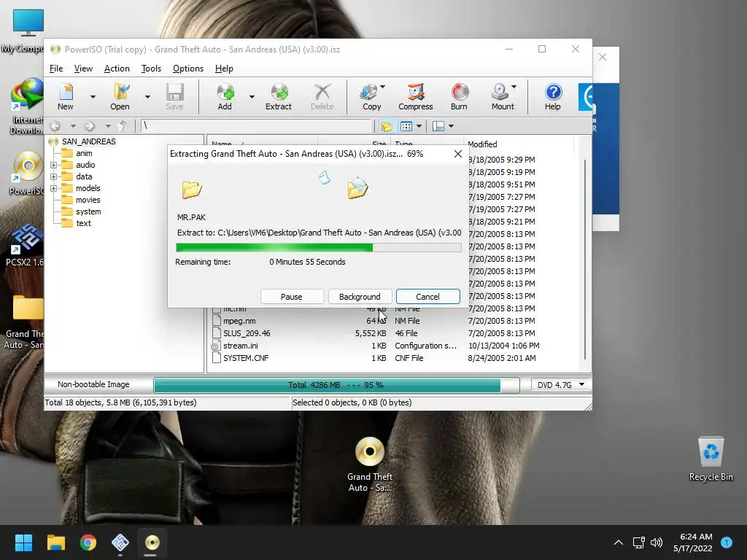Select the stream.ini file

coord(241,346)
